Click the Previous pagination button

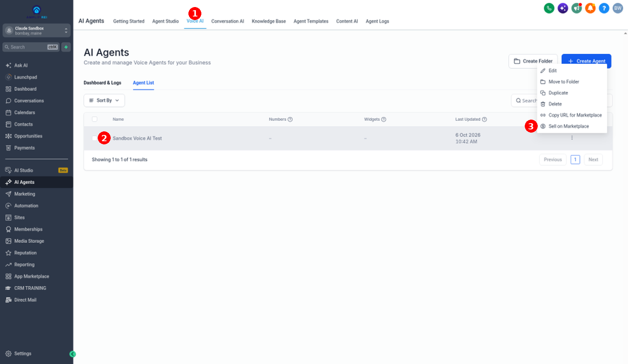click(553, 160)
